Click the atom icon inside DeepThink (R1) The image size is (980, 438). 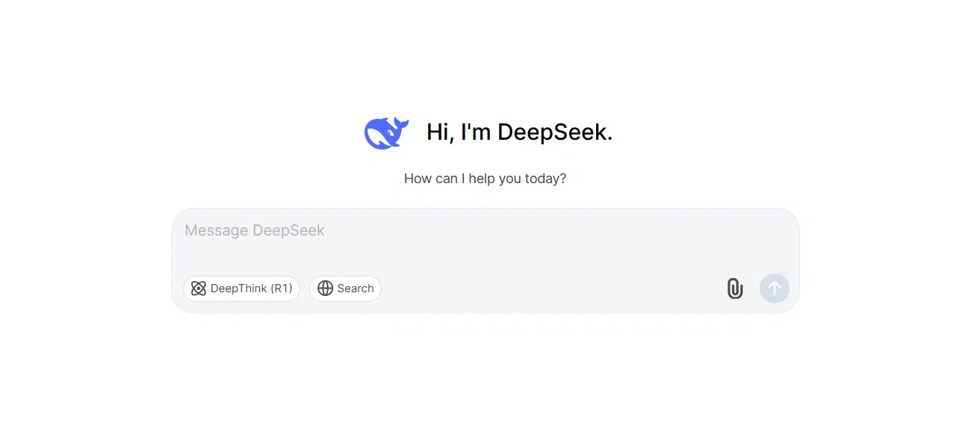tap(199, 289)
